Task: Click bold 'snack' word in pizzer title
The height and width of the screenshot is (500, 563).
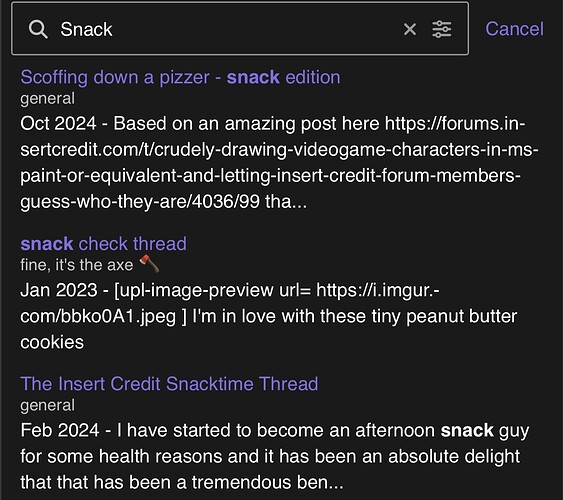Action: click(x=253, y=77)
